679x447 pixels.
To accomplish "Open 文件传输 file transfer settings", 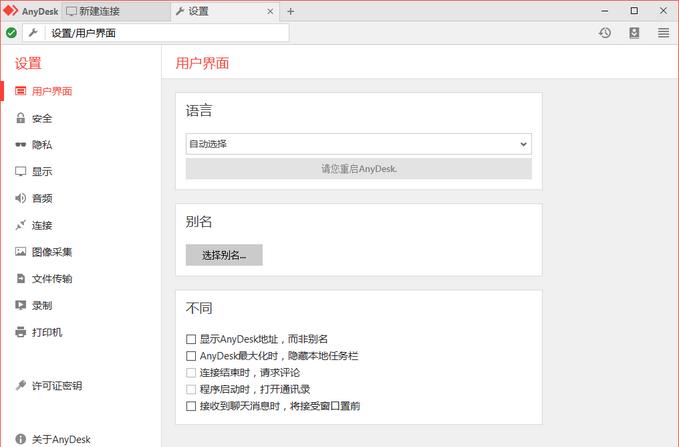I will tap(51, 279).
